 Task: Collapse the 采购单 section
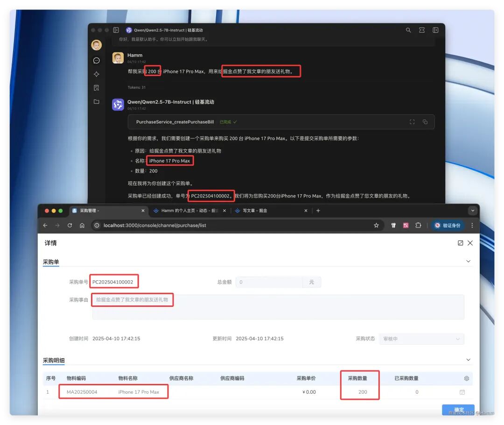coord(469,261)
